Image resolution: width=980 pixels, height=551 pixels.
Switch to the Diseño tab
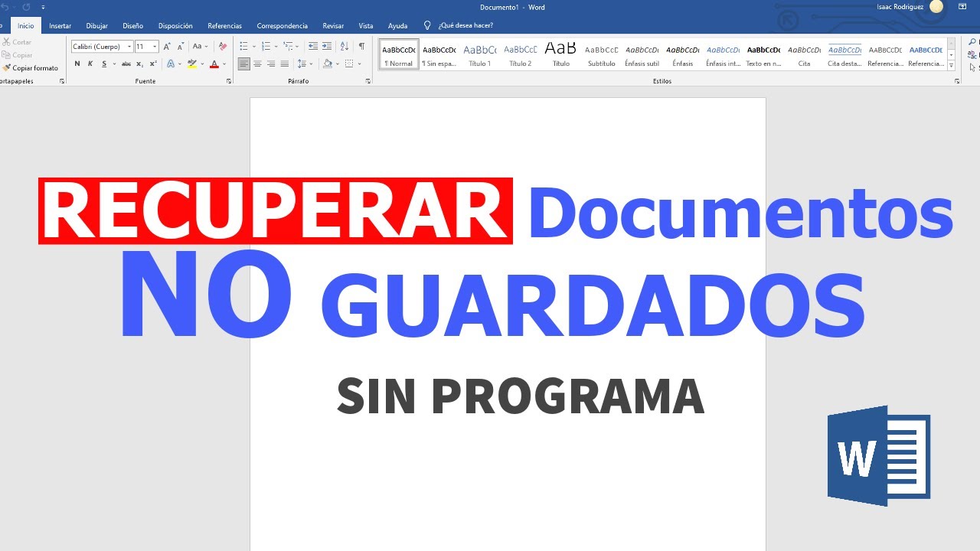click(x=132, y=25)
